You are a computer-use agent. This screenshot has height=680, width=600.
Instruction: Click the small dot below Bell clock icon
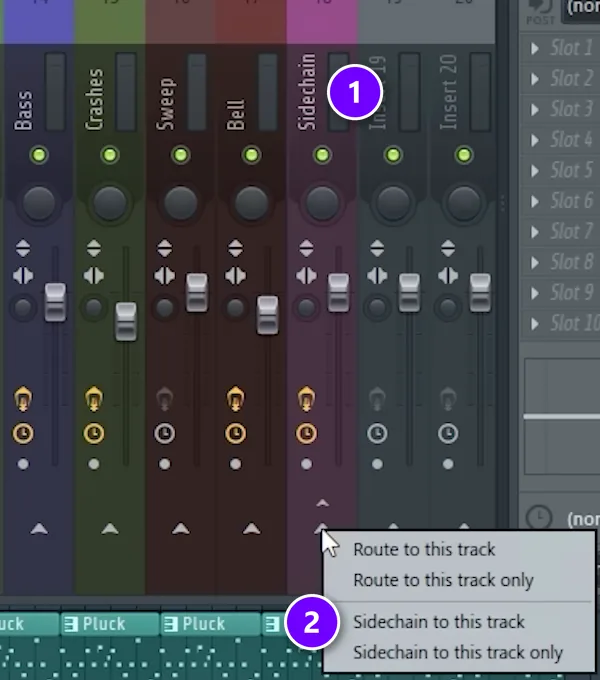pyautogui.click(x=235, y=464)
